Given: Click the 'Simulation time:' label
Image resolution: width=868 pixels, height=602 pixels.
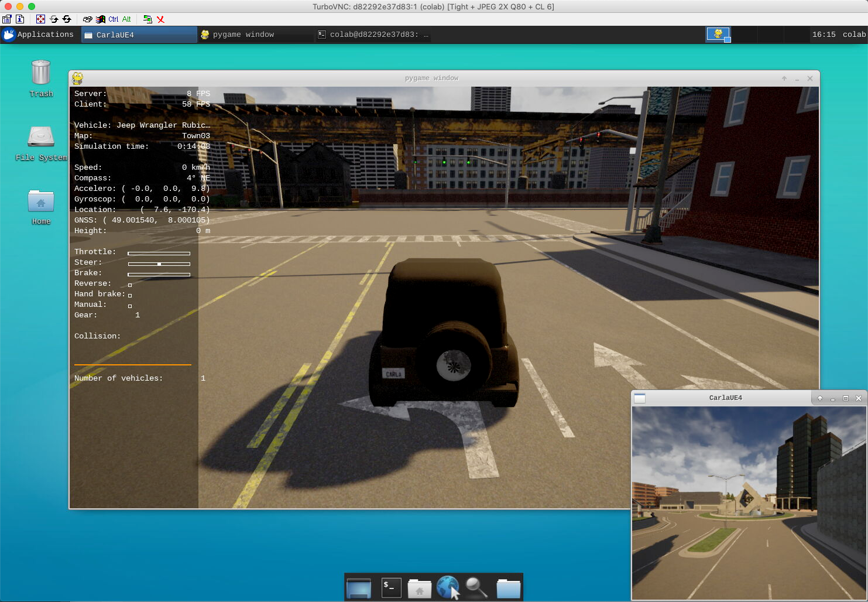Looking at the screenshot, I should point(111,146).
